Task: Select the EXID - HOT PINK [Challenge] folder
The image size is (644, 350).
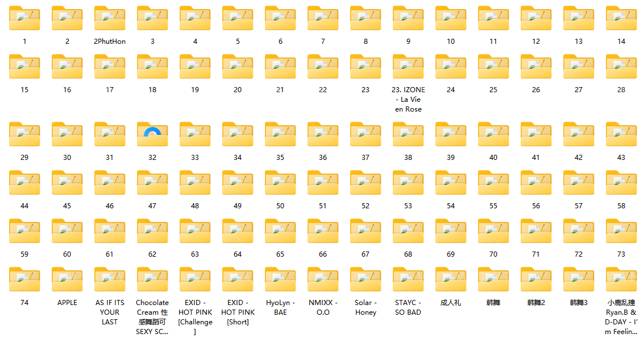Action: (x=195, y=280)
